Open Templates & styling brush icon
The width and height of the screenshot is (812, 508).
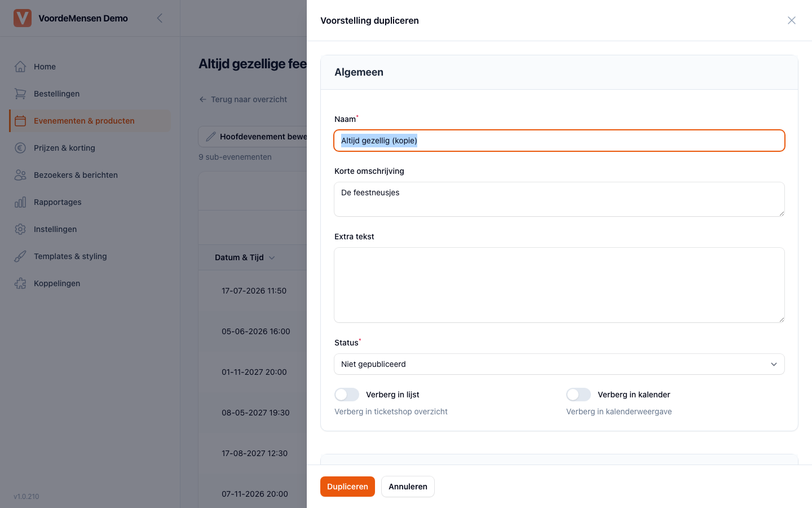[x=20, y=256]
